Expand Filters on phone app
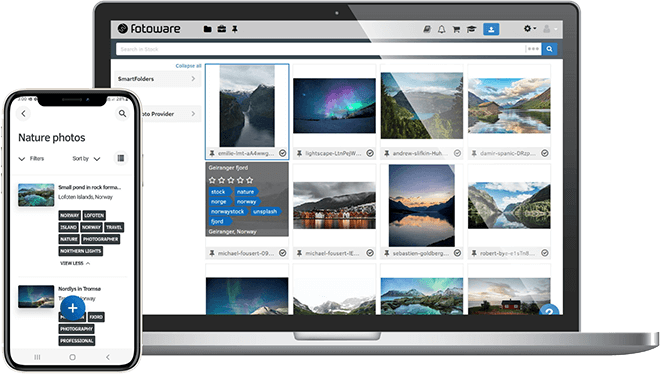 [31, 159]
